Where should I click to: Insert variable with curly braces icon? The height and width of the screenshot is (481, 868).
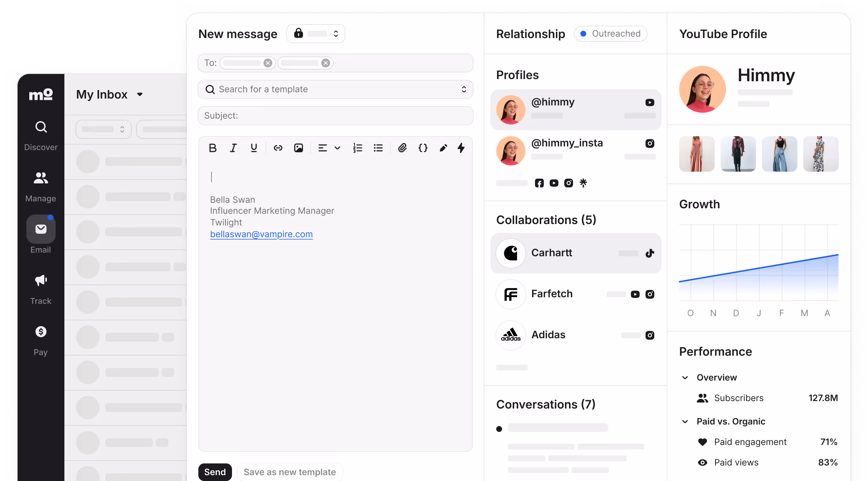423,148
